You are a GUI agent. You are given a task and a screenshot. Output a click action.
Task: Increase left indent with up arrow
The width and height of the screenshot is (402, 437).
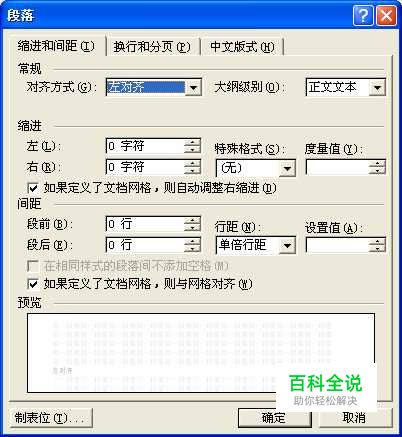point(192,142)
